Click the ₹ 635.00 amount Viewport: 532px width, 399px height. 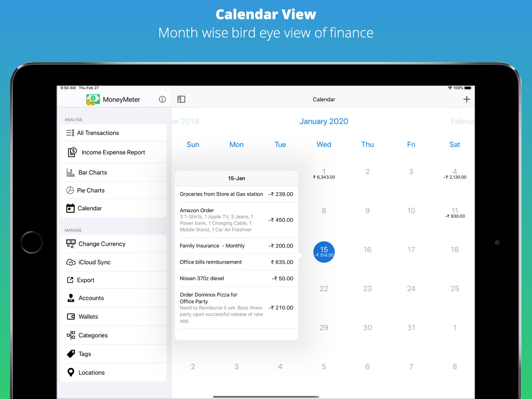click(282, 262)
